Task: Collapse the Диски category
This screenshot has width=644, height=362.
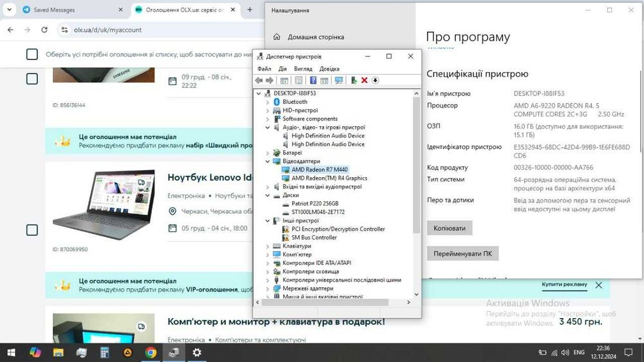Action: (268, 195)
